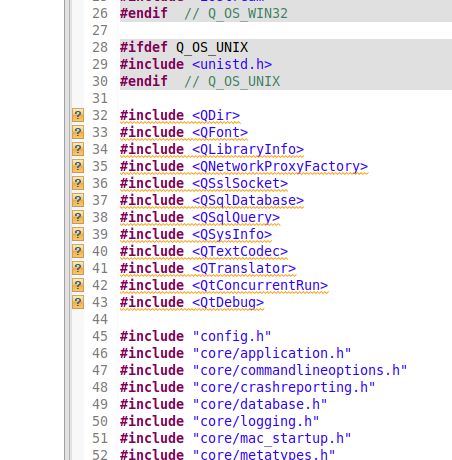Click the warning marker beside QLibraryInfo include

78,149
